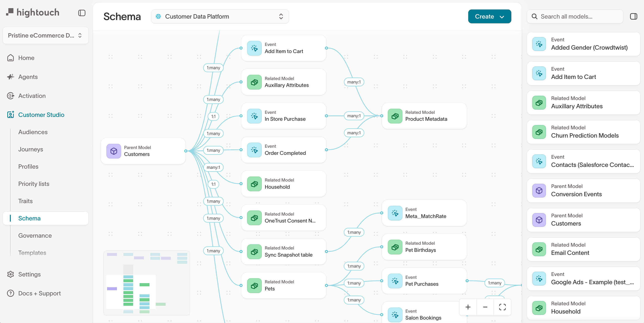Select the Schema nav item

pyautogui.click(x=46, y=218)
